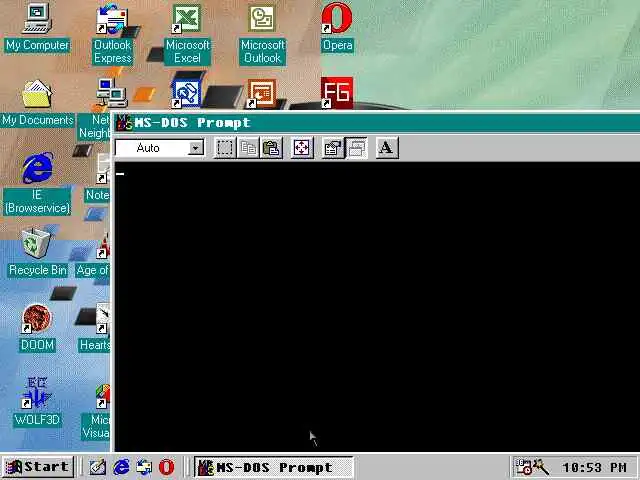The width and height of the screenshot is (640, 480).
Task: Switch MS-DOS Prompt to full screen
Action: tap(302, 148)
